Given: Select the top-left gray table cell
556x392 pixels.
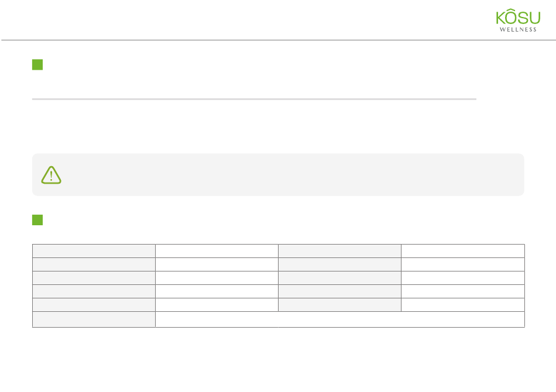Looking at the screenshot, I should (x=94, y=251).
